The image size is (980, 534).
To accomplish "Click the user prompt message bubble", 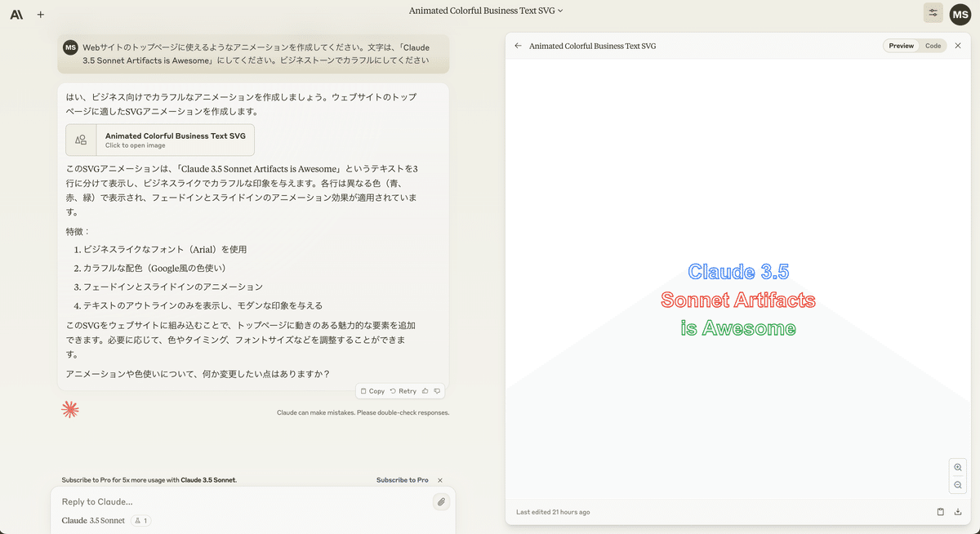I will pyautogui.click(x=254, y=54).
